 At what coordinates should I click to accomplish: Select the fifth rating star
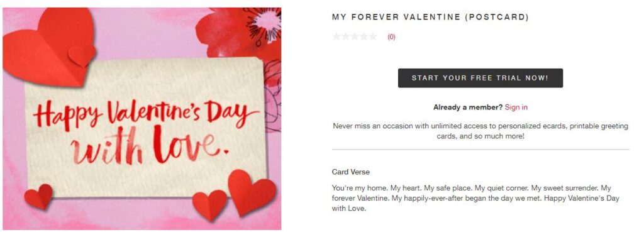[373, 36]
